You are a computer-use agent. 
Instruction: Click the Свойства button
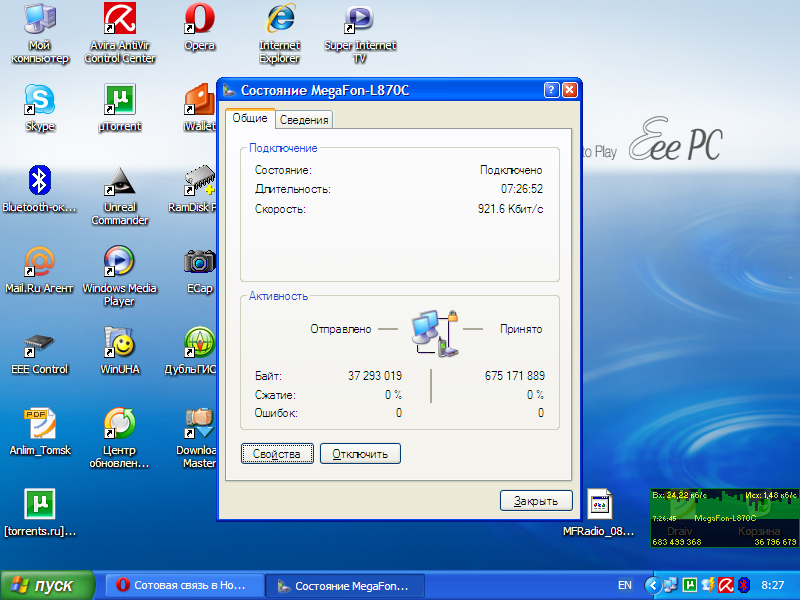[x=277, y=454]
